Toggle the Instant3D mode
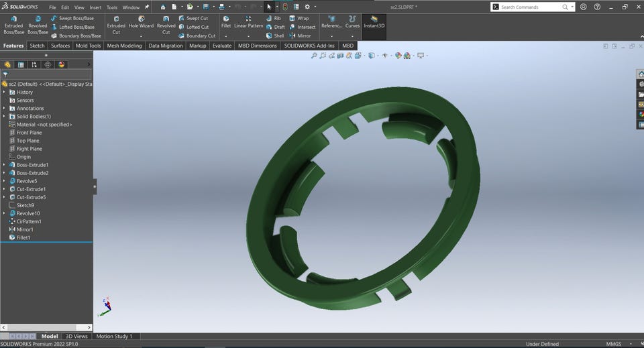Screen dimensions: 644x348 tap(374, 22)
